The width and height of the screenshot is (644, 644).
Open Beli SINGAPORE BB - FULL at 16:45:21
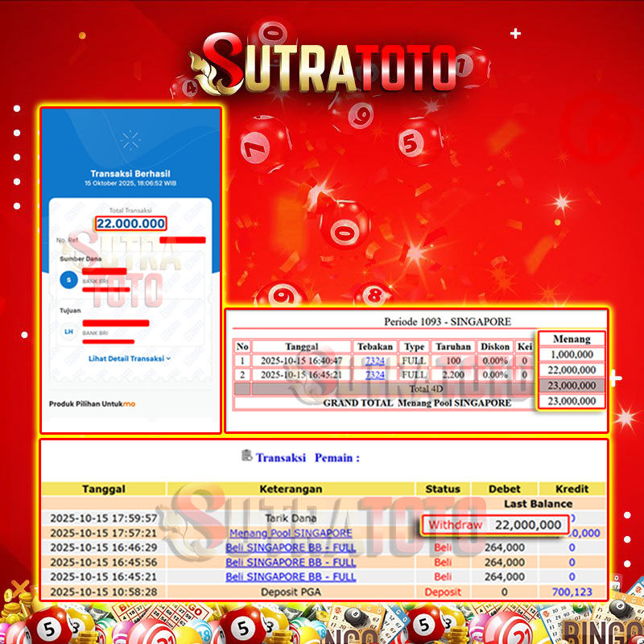tap(290, 576)
